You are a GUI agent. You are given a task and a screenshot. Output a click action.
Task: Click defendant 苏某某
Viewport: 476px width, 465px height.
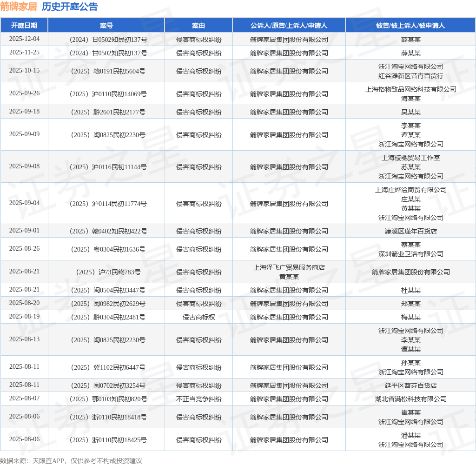coord(410,167)
